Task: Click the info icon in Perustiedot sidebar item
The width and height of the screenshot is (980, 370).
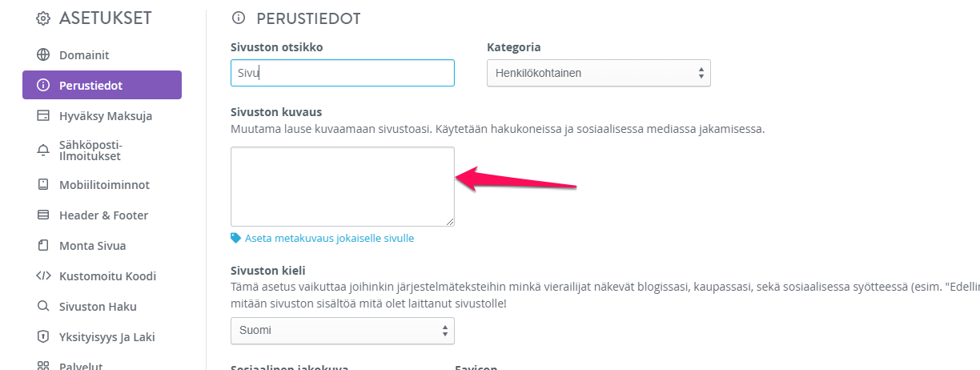Action: 43,86
